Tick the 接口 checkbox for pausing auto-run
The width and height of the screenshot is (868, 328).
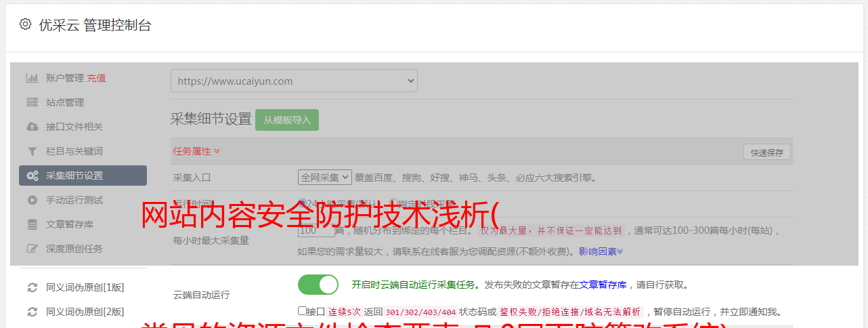[302, 311]
